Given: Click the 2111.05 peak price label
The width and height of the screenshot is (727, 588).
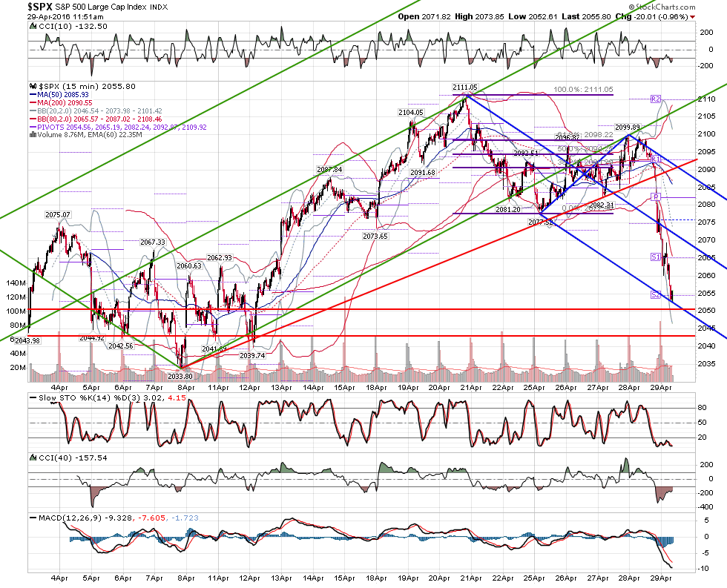Looking at the screenshot, I should 464,87.
